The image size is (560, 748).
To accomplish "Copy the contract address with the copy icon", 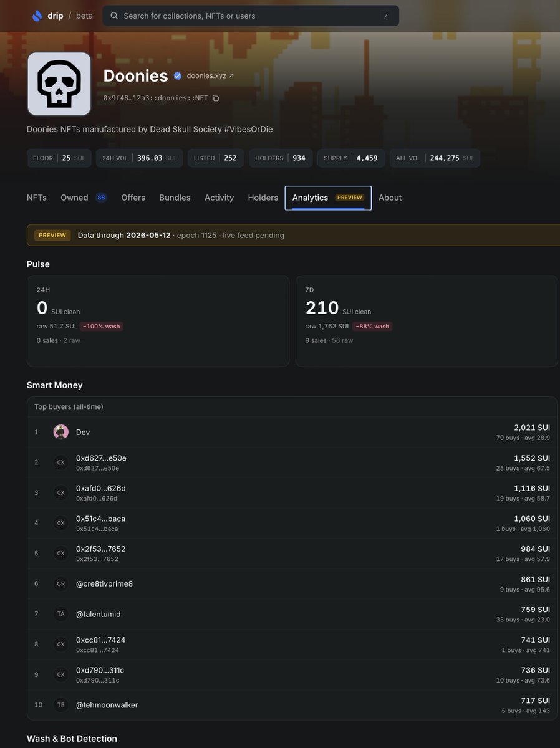I will 216,98.
